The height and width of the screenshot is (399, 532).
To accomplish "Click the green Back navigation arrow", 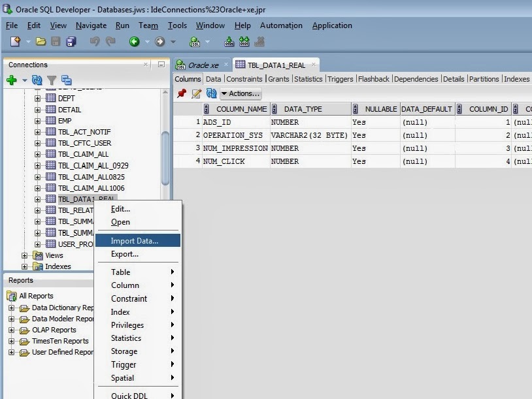I will coord(135,42).
